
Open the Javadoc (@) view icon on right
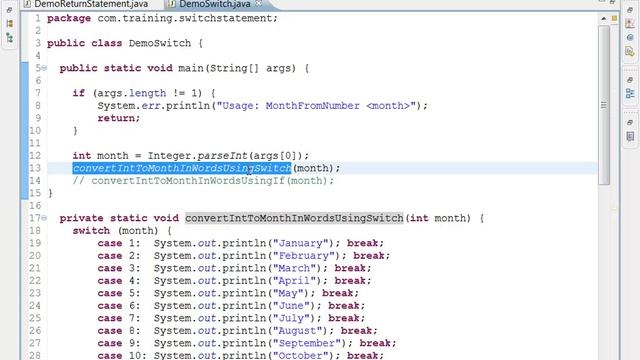point(630,38)
